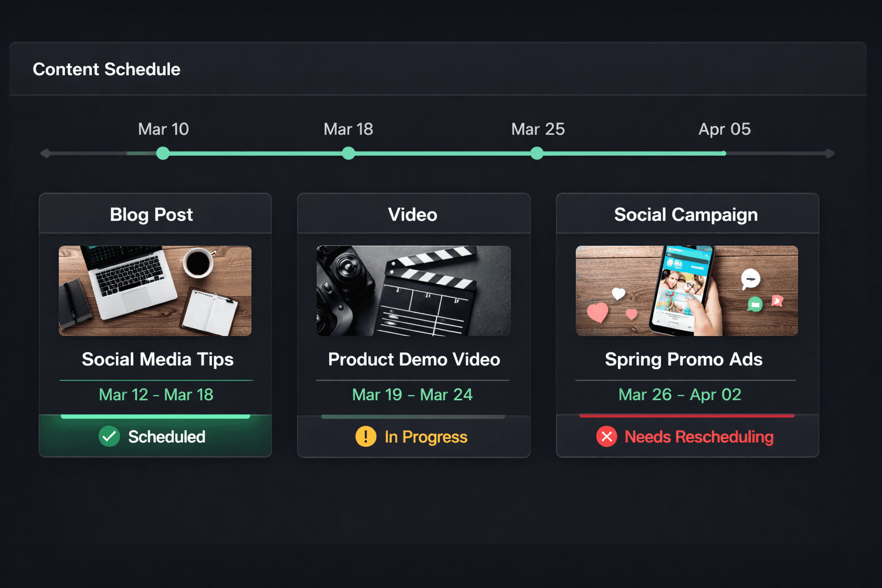Click the Spring Promo Ads title
The width and height of the screenshot is (882, 588).
683,359
